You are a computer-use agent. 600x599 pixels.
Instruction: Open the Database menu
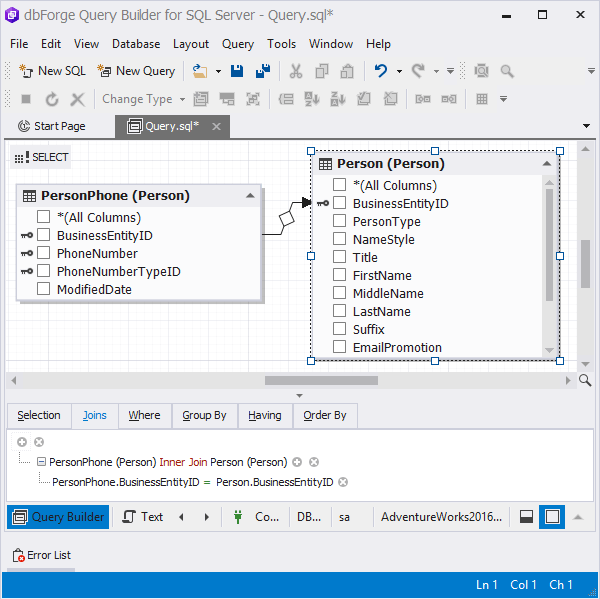[136, 44]
